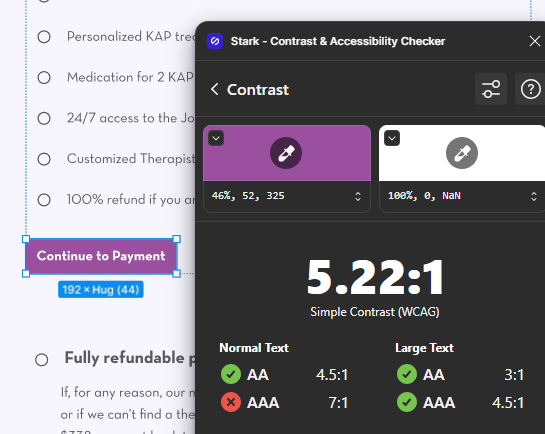Image resolution: width=545 pixels, height=434 pixels.
Task: Select the circle beside 24/7 access
Action: [x=44, y=118]
